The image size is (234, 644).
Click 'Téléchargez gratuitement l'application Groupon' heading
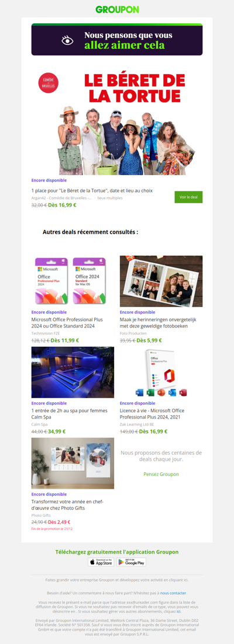coord(117,552)
